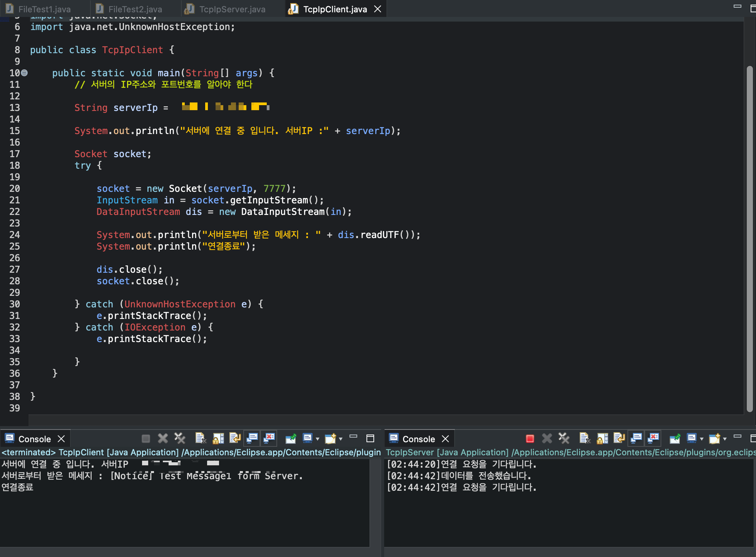Image resolution: width=756 pixels, height=557 pixels.
Task: Remove the terminated launch in left console
Action: (162, 438)
